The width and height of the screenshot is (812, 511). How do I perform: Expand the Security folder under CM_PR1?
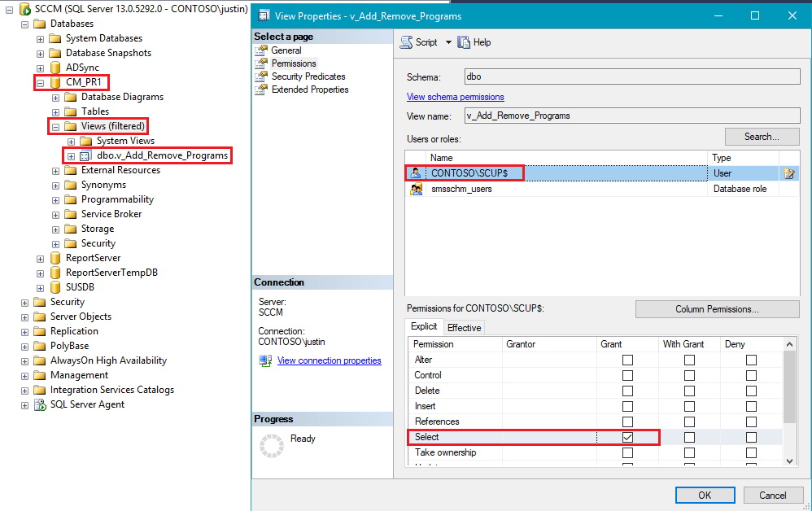point(55,244)
